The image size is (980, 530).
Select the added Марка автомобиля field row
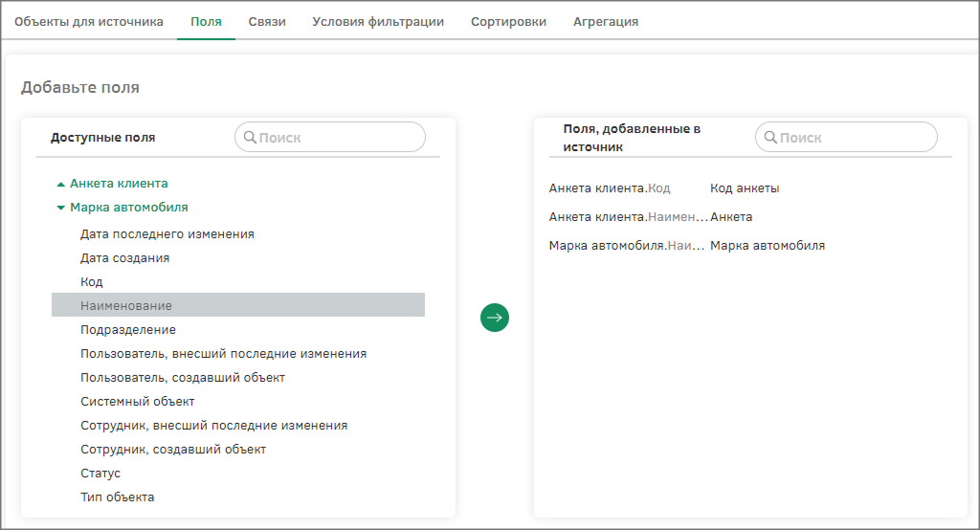[x=686, y=246]
